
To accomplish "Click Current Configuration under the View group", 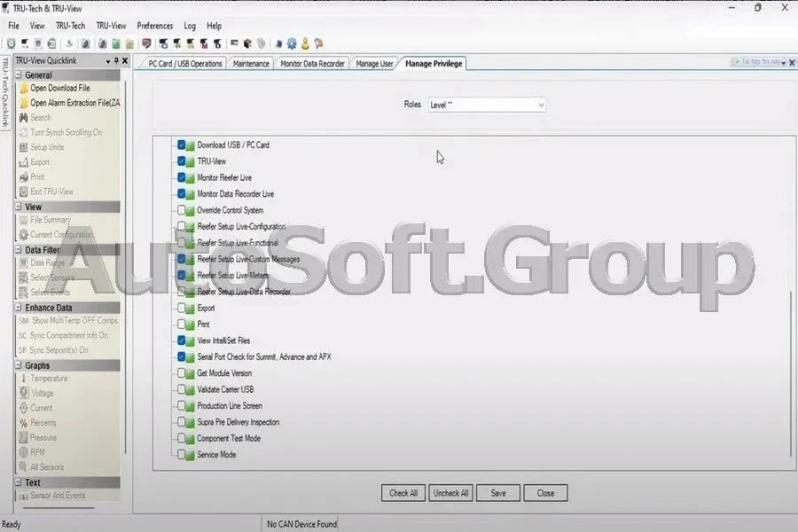I will [x=56, y=235].
